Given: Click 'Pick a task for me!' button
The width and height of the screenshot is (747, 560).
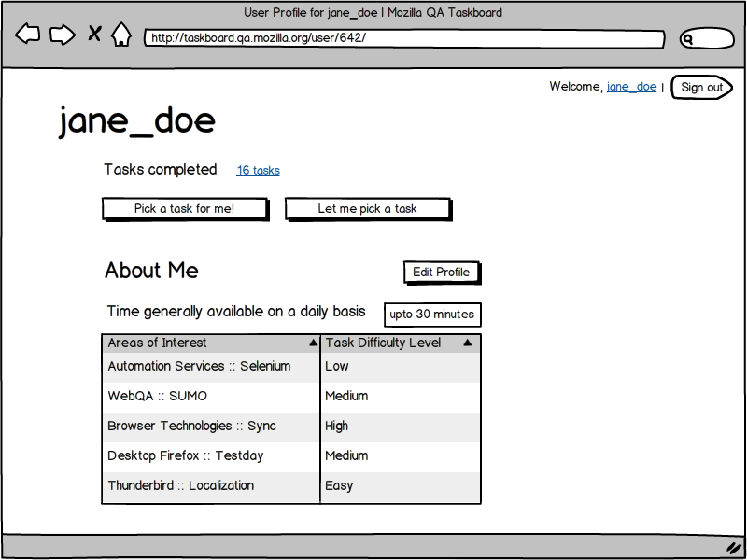Looking at the screenshot, I should click(185, 209).
